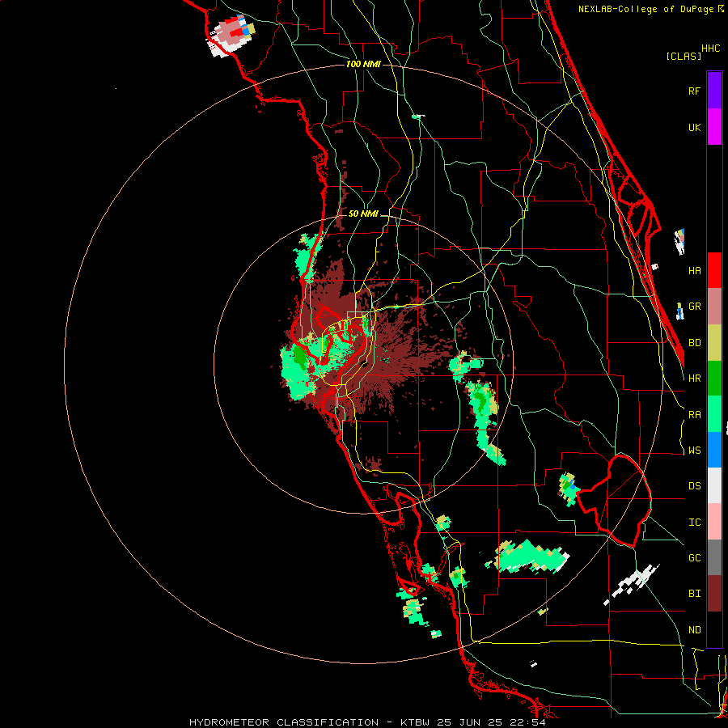Click the UK magenta color swatch in legend
The width and height of the screenshot is (728, 728).
click(714, 127)
